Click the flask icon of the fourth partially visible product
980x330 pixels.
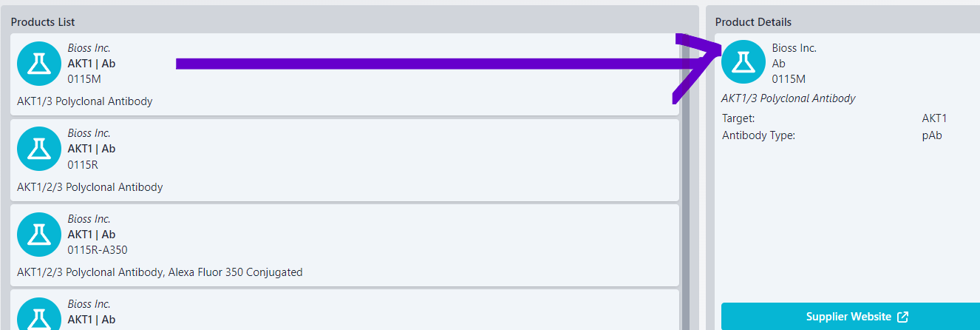point(38,314)
